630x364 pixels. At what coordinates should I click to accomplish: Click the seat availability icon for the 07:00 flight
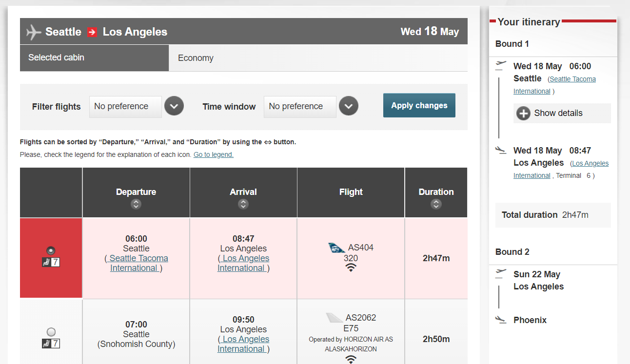click(51, 344)
